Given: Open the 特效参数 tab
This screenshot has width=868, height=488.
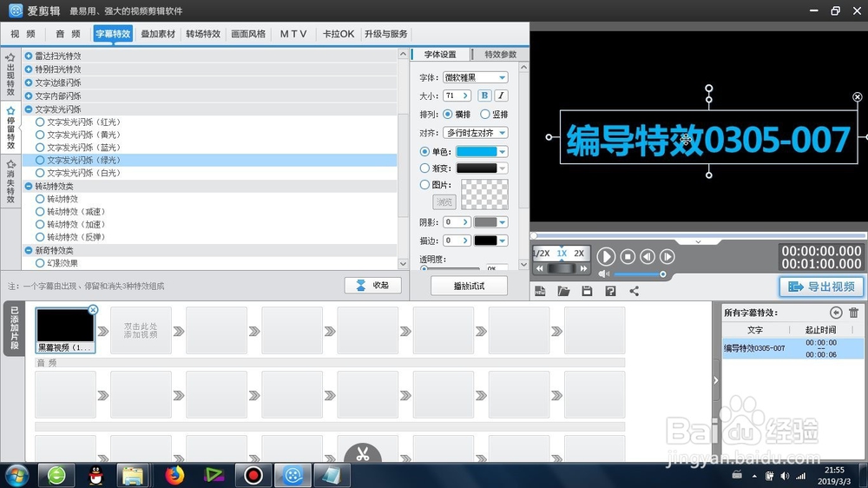Looking at the screenshot, I should click(501, 55).
